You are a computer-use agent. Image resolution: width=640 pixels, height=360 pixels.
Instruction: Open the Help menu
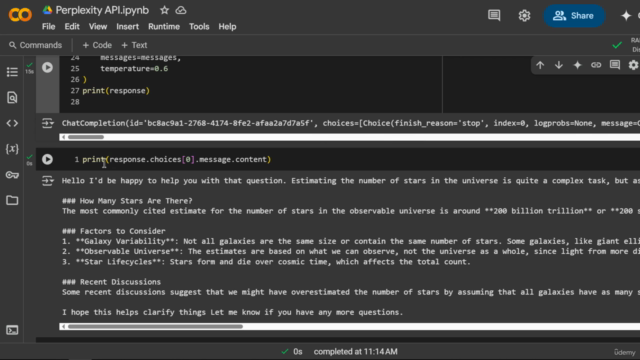pyautogui.click(x=227, y=27)
